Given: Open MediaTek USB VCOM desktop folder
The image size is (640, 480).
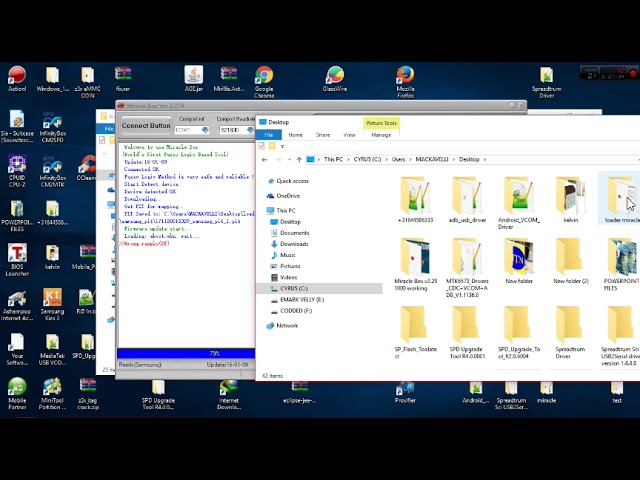Looking at the screenshot, I should click(x=53, y=349).
